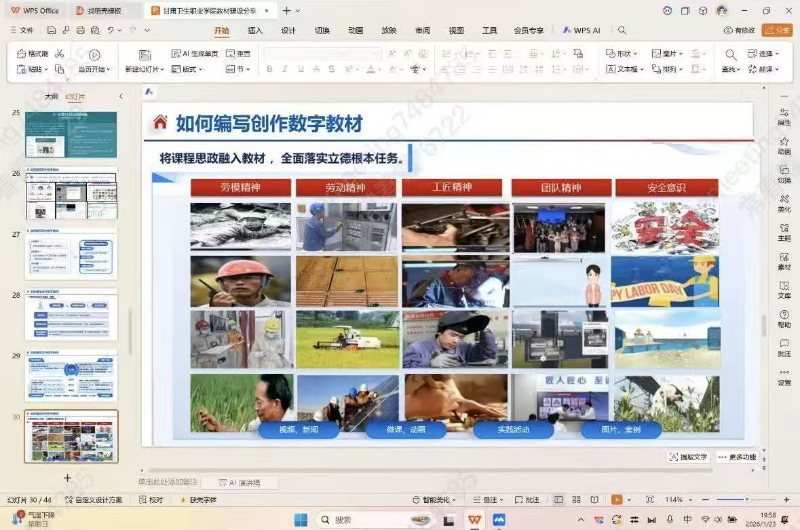This screenshot has width=800, height=530.
Task: Click the 分享 share button
Action: pos(776,31)
